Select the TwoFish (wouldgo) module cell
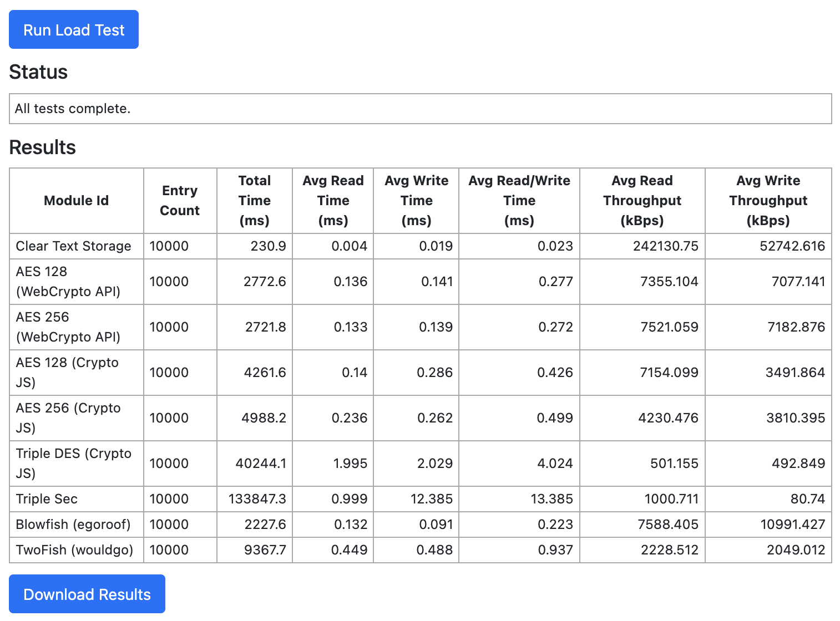 [x=77, y=550]
